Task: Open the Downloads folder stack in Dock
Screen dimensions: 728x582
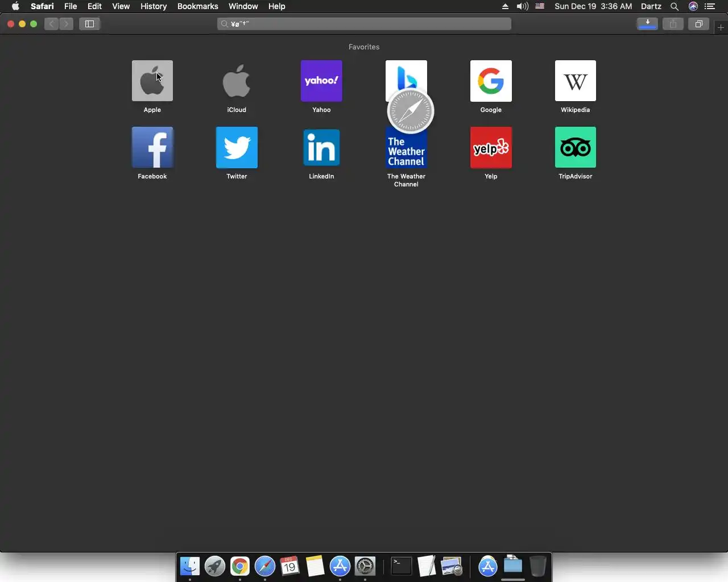Action: pos(513,565)
